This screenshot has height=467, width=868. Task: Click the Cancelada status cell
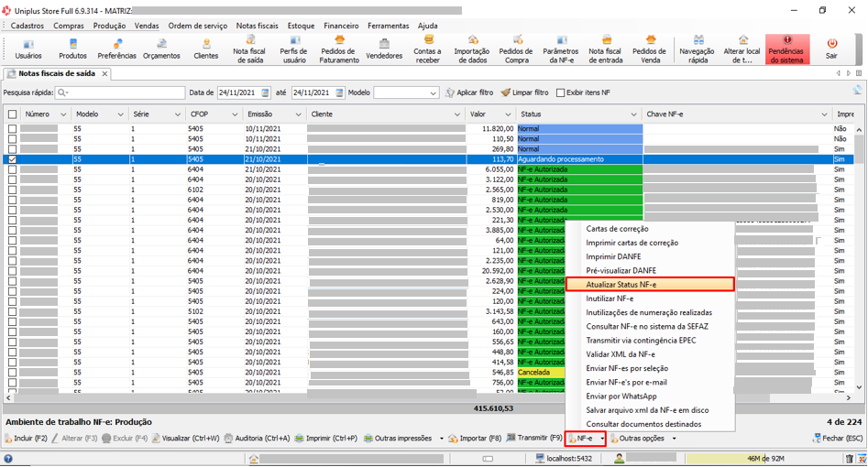[541, 373]
